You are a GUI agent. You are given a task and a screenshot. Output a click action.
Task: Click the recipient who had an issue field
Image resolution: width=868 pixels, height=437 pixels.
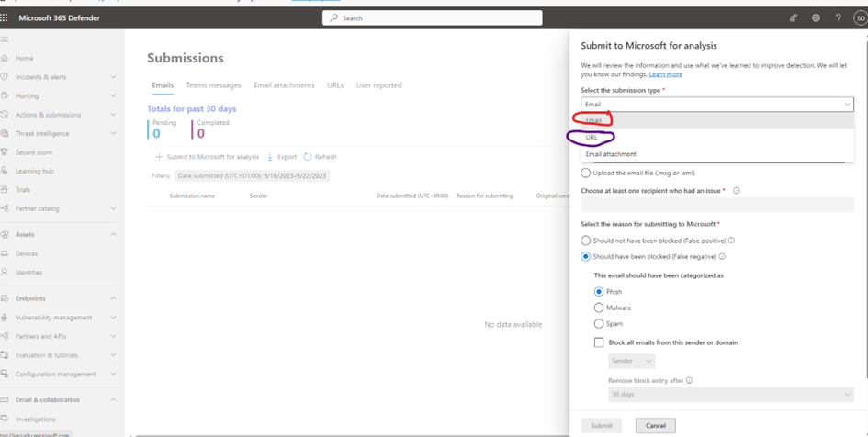(x=717, y=206)
